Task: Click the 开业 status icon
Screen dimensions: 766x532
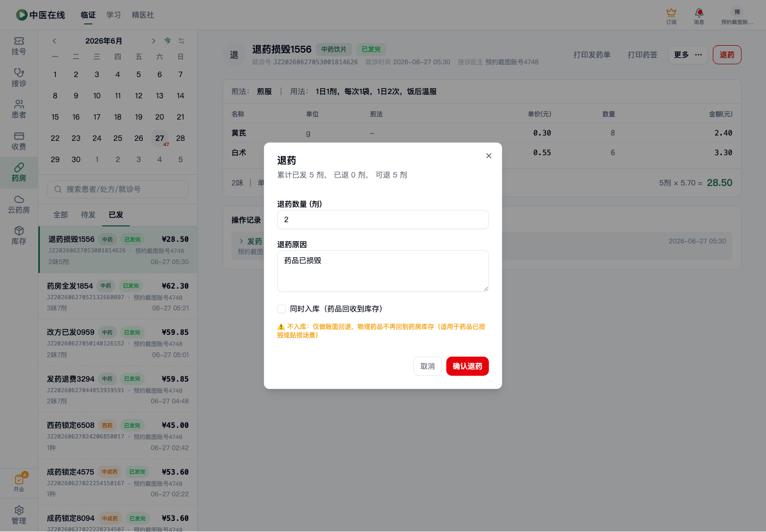Action: (19, 483)
